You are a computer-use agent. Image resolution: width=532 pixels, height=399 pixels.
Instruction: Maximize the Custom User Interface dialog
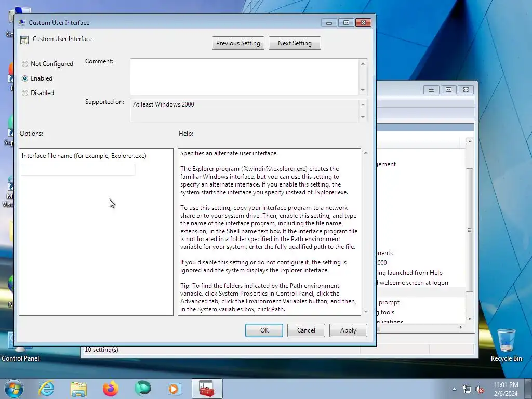click(346, 23)
